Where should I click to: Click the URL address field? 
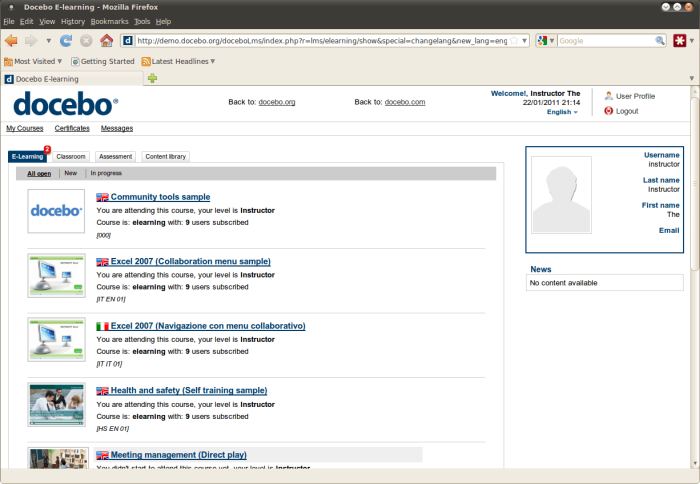click(x=322, y=41)
